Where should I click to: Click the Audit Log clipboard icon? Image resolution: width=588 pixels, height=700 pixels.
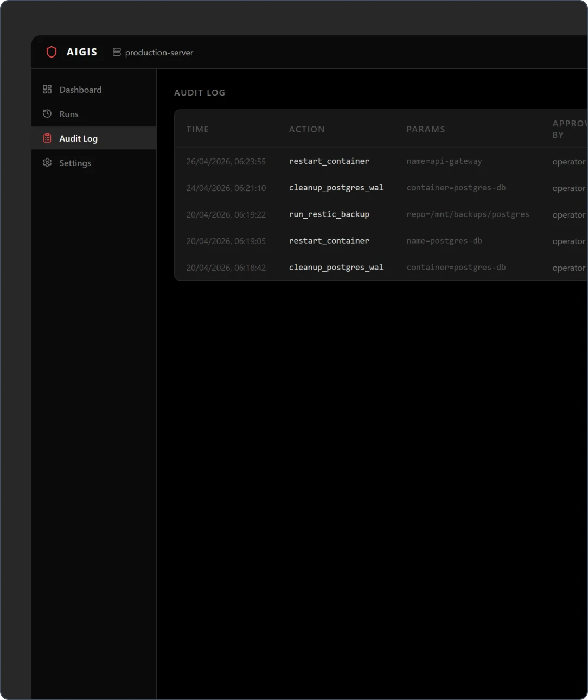click(47, 138)
